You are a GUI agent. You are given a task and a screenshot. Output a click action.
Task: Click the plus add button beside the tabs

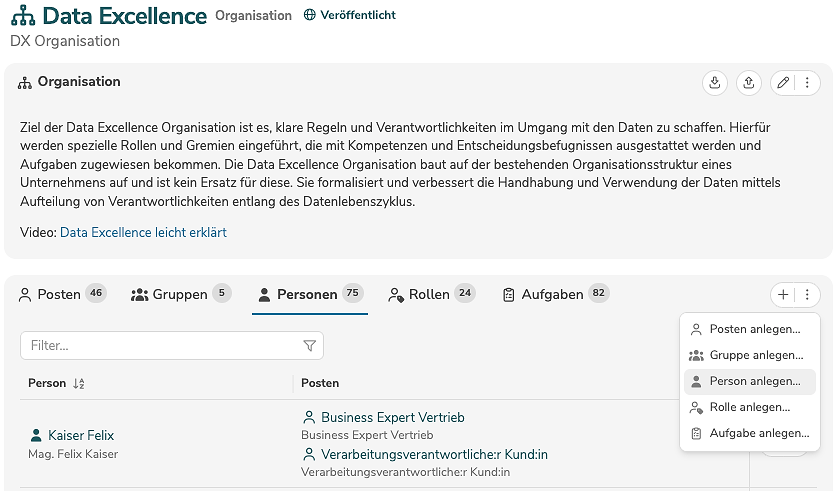tap(783, 294)
